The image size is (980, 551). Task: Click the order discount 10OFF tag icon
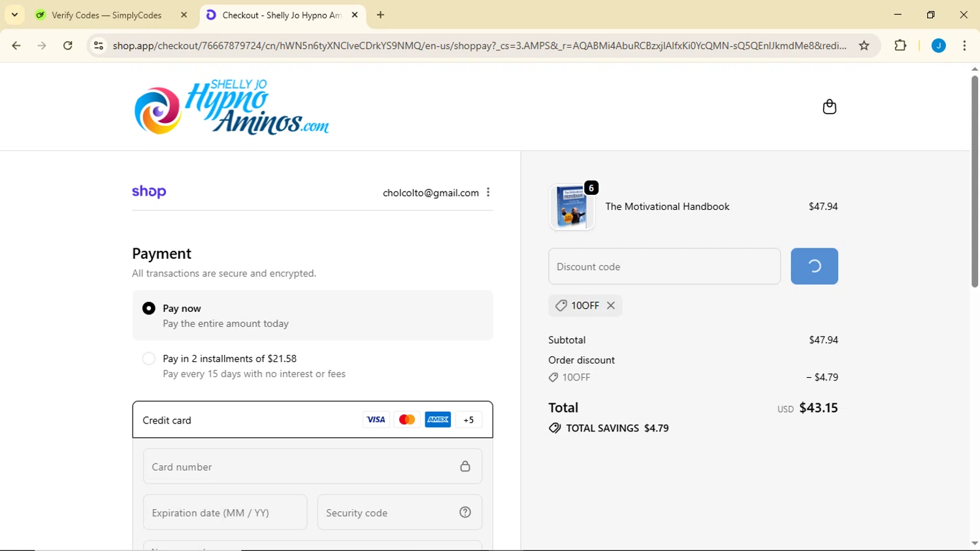point(553,377)
